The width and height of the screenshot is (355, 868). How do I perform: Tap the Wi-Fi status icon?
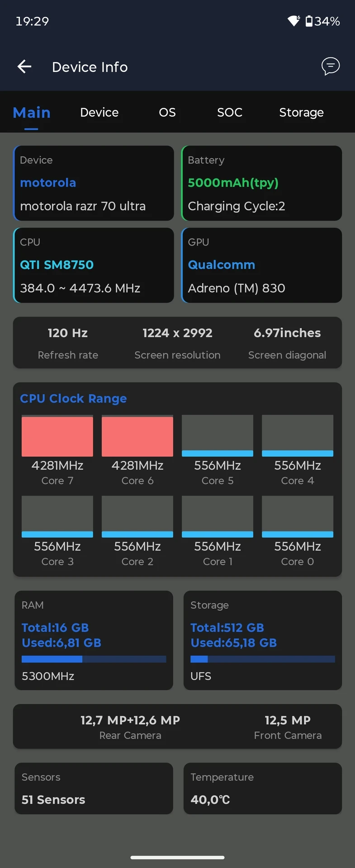coord(294,21)
